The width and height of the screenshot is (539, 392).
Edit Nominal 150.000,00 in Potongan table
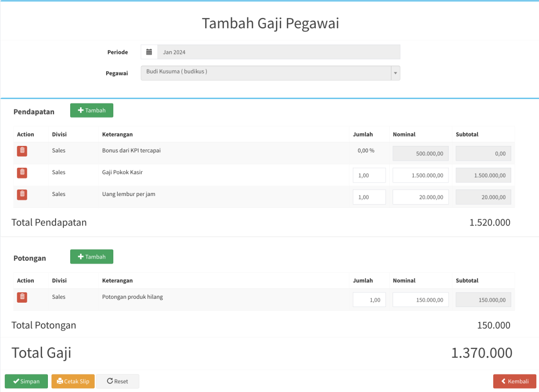(x=420, y=300)
